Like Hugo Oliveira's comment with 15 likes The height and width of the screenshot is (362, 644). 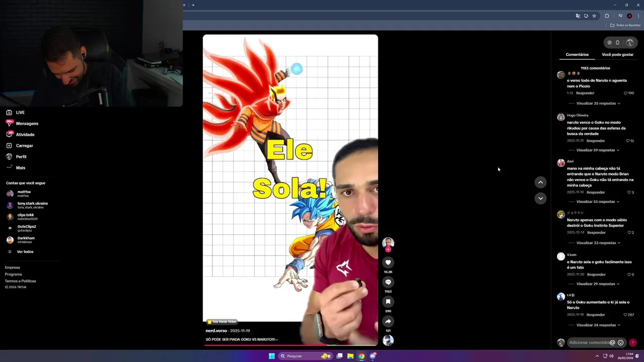[x=628, y=141]
